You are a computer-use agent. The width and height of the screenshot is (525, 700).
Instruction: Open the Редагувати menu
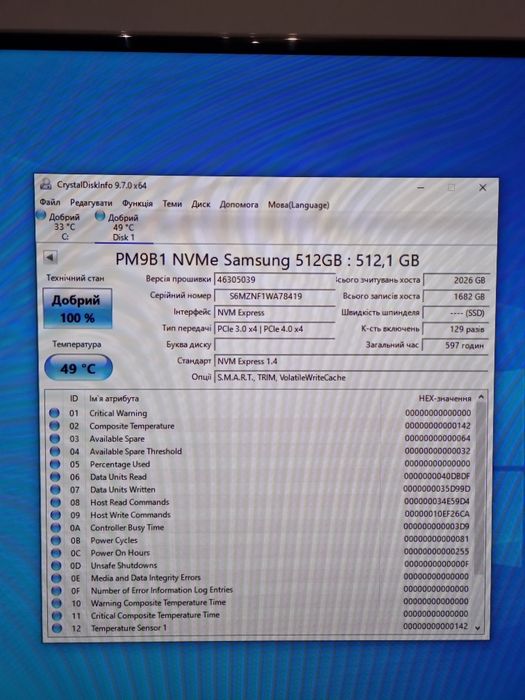point(91,203)
